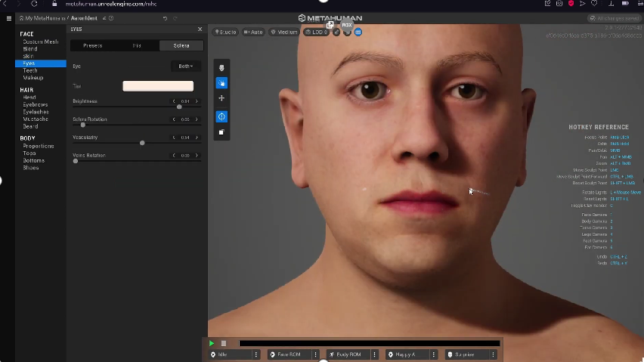Click the undo arrow in the title bar
Screen dimensions: 644x362
pos(166,18)
